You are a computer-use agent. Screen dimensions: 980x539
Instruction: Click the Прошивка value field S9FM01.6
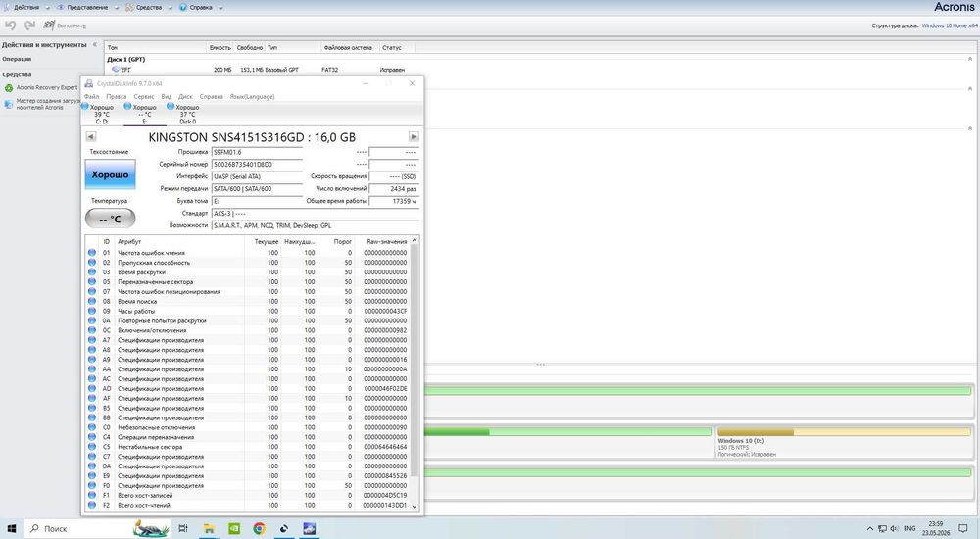point(257,152)
